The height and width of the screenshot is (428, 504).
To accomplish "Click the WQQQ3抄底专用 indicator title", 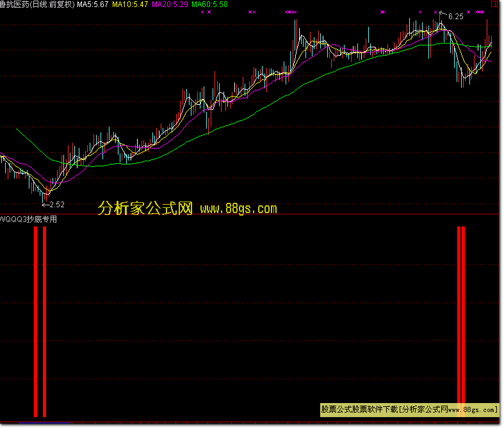I will [x=28, y=219].
